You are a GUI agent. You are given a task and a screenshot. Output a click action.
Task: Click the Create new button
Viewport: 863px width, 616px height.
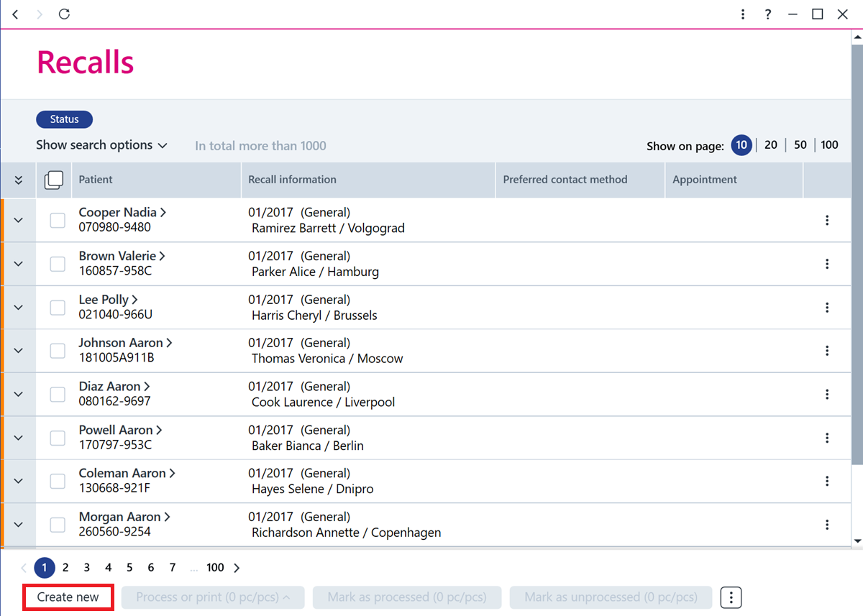68,597
